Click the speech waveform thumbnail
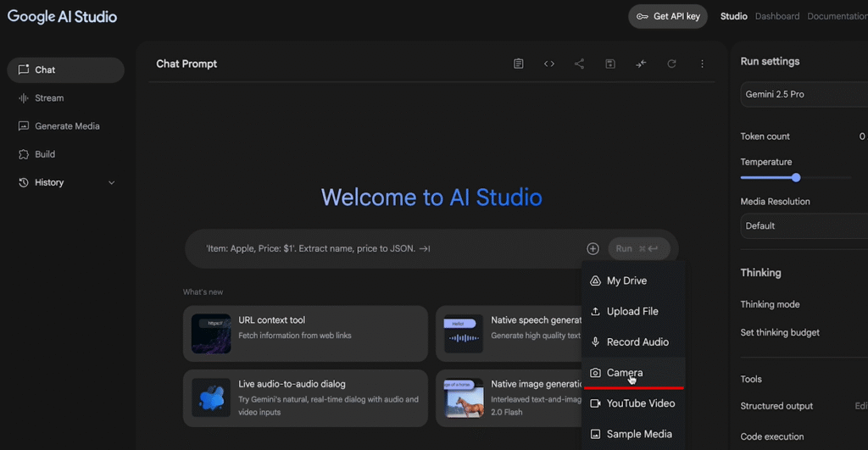This screenshot has height=450, width=868. click(x=464, y=334)
